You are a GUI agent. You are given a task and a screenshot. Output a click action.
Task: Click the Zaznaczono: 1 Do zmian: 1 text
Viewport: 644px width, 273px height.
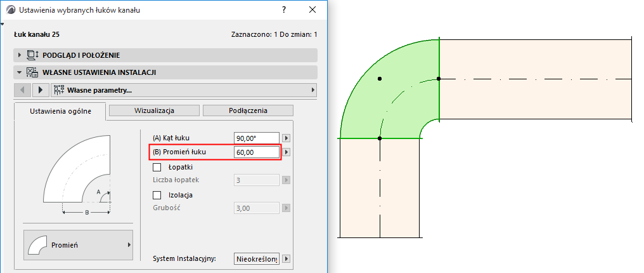pos(274,34)
